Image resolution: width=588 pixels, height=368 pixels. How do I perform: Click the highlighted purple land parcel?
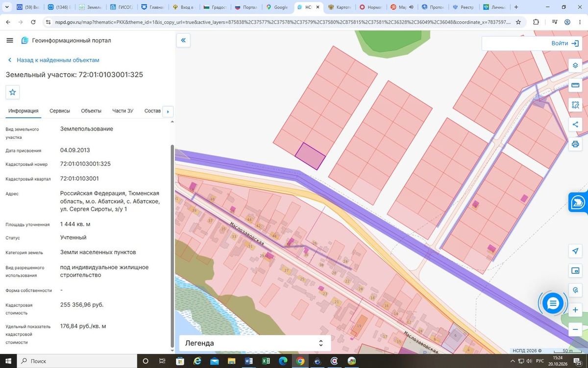tap(310, 156)
